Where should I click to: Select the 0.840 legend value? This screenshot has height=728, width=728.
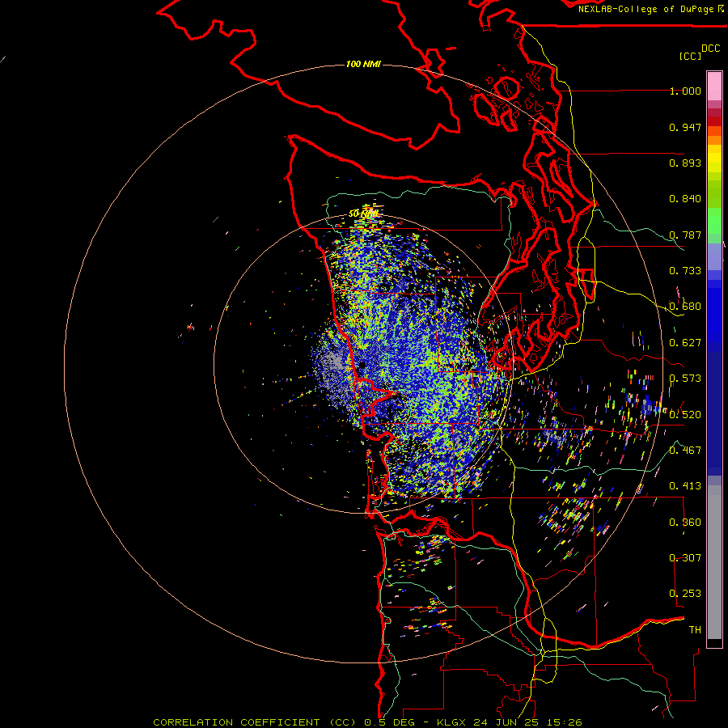click(x=685, y=199)
